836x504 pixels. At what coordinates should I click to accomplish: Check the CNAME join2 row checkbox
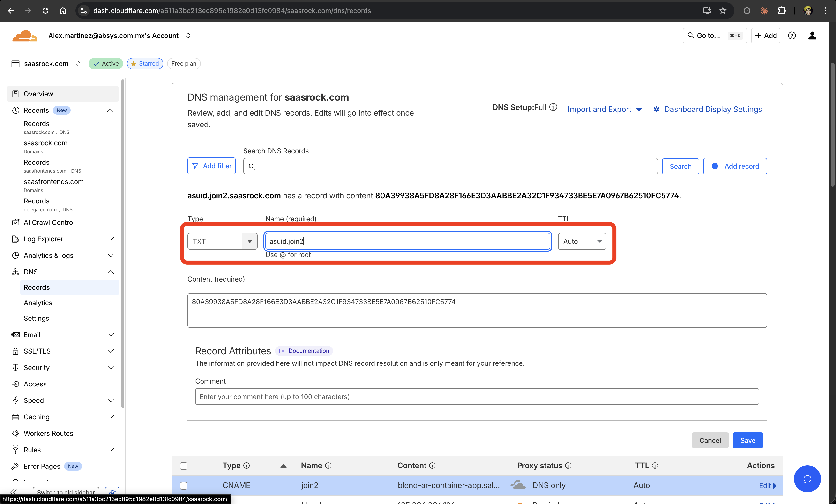tap(184, 485)
